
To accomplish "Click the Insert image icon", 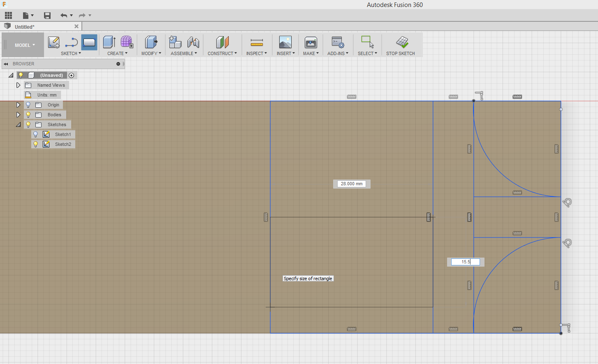I will 285,42.
